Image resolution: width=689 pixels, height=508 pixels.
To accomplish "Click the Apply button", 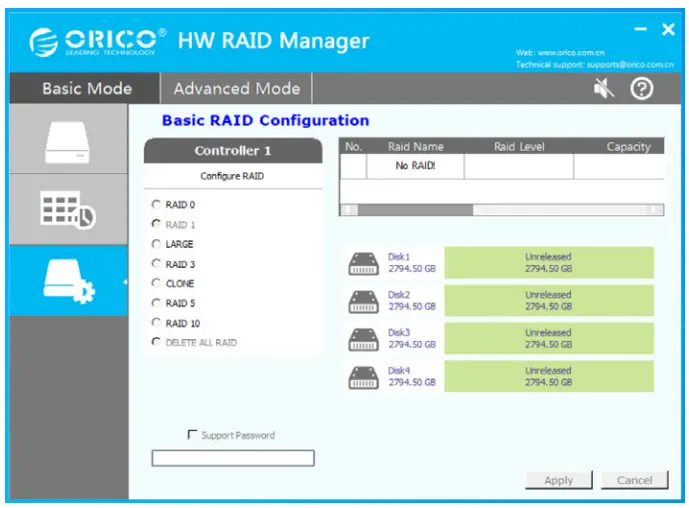I will (558, 480).
